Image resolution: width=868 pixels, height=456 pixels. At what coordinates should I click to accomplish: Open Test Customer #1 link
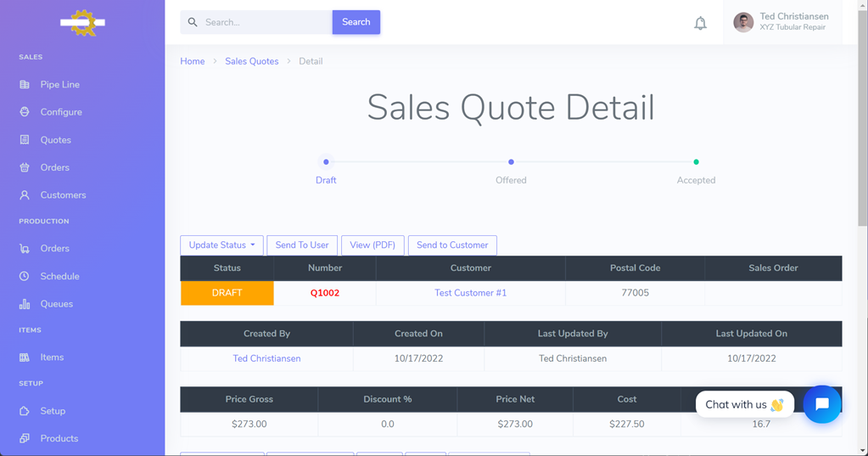pos(470,293)
